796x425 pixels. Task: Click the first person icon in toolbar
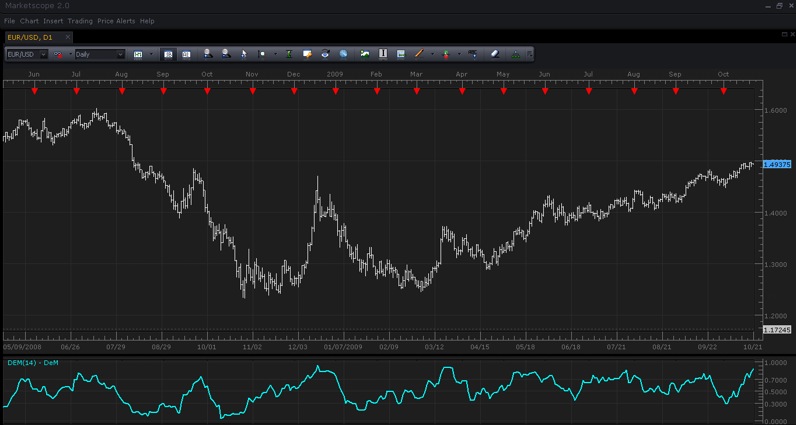click(208, 54)
